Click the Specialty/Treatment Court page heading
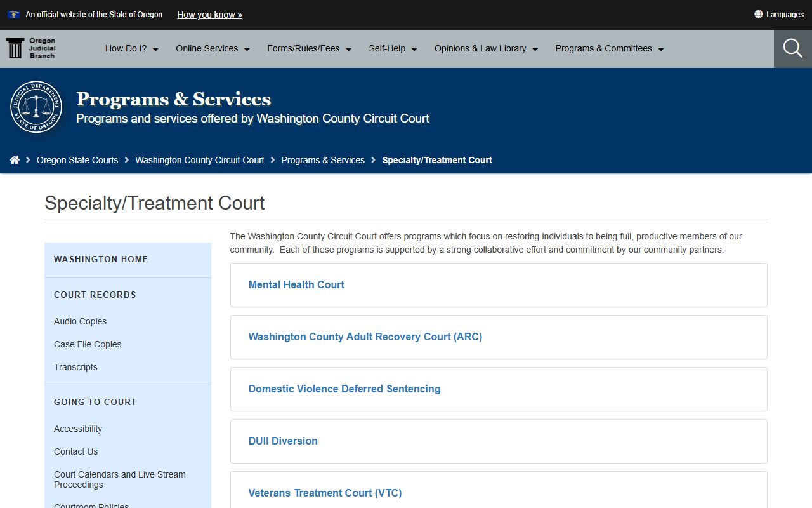 pyautogui.click(x=155, y=203)
